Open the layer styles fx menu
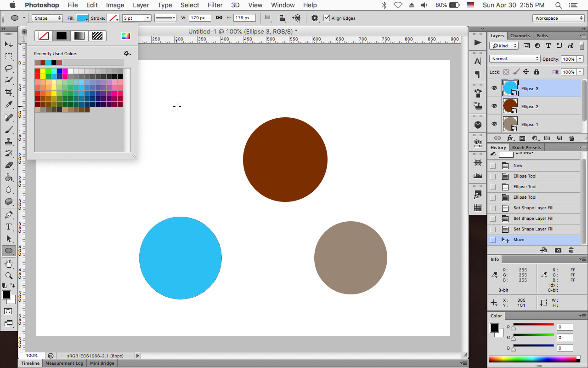This screenshot has height=368, width=588. point(510,138)
